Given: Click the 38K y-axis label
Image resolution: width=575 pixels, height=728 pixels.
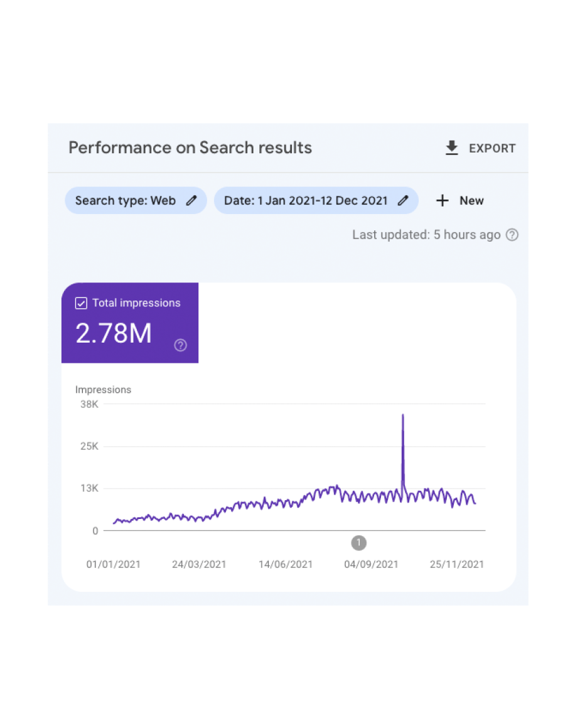Looking at the screenshot, I should tap(89, 404).
